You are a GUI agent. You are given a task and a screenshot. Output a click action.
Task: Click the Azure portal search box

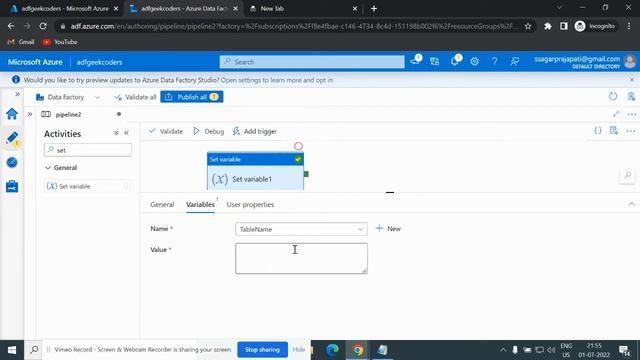[312, 62]
